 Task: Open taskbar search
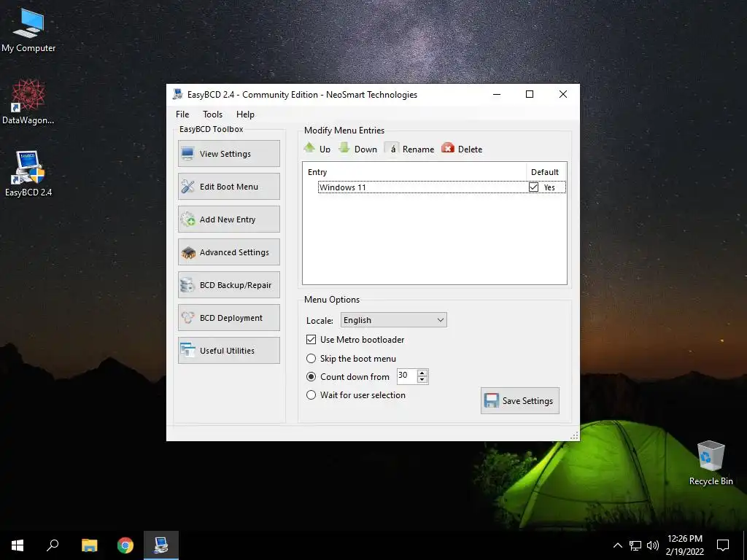coord(53,545)
